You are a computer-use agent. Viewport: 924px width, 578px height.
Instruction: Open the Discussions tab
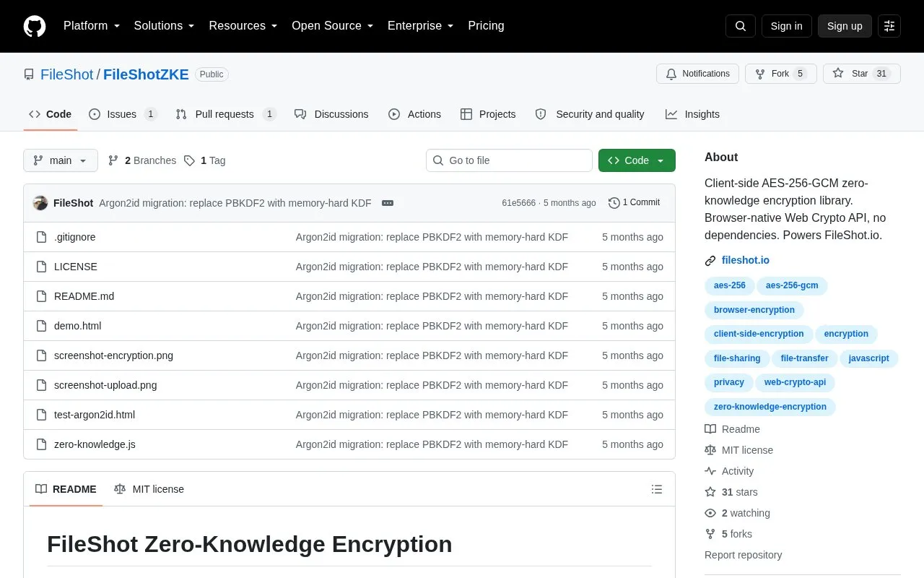click(331, 114)
